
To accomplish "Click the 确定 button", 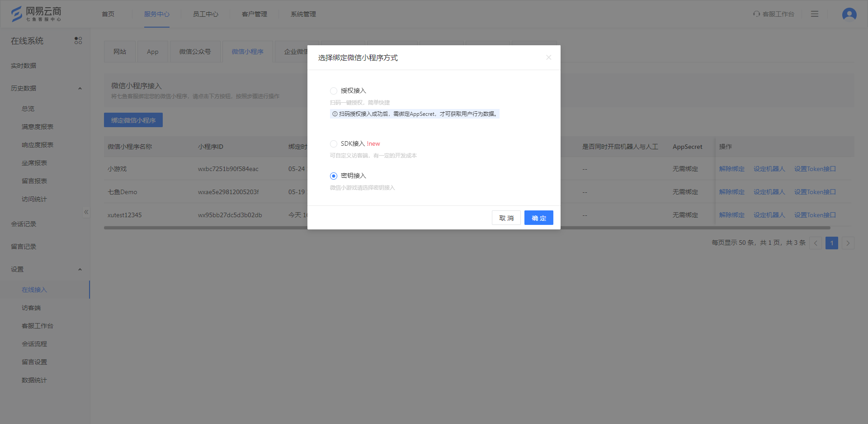I will click(539, 218).
